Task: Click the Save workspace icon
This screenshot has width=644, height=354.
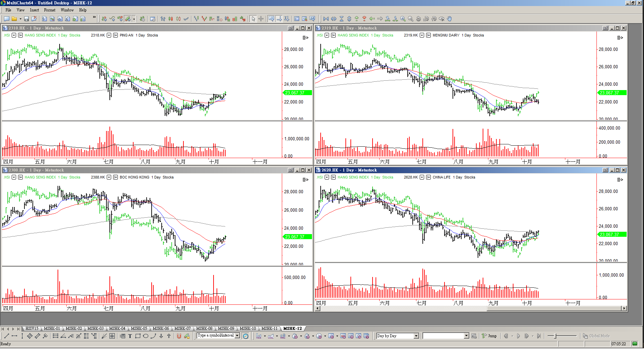Action: (26, 19)
